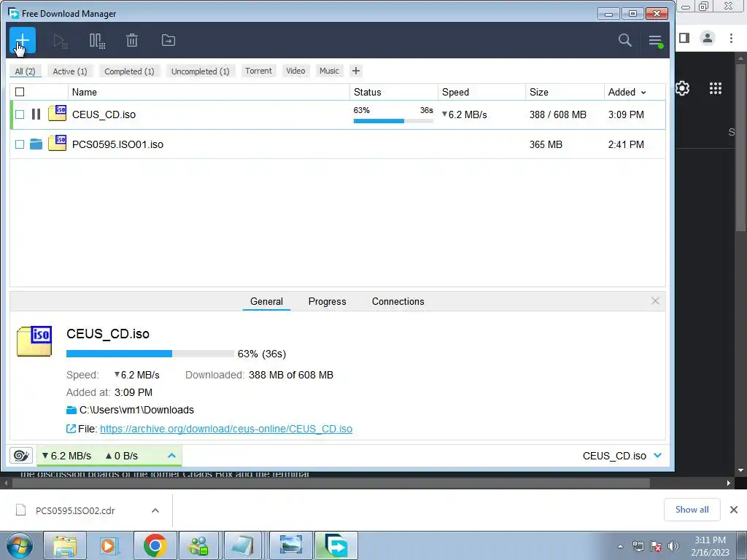This screenshot has width=747, height=560.
Task: Open the hamburger main menu in Free Download Manager
Action: coord(656,41)
